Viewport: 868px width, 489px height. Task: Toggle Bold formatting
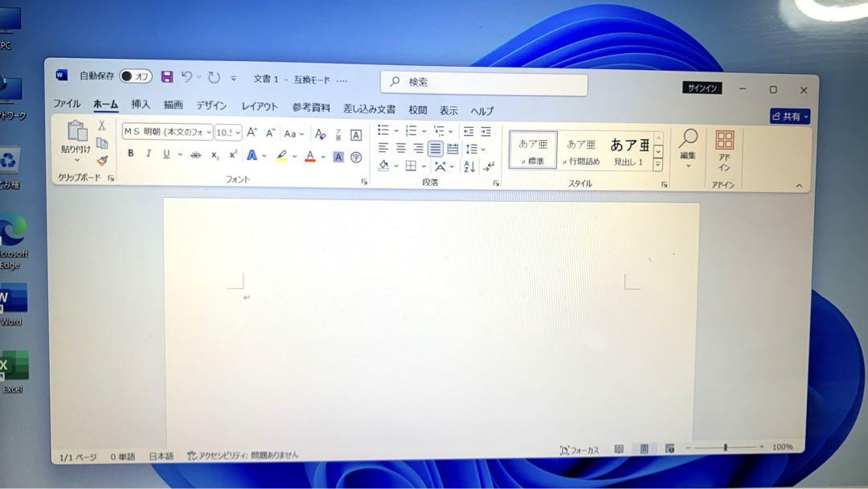131,153
